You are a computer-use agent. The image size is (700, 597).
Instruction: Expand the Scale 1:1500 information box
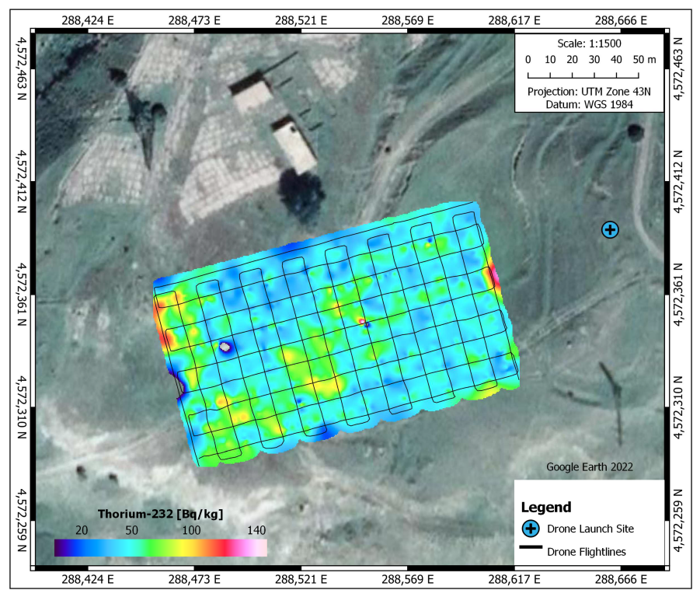588,44
